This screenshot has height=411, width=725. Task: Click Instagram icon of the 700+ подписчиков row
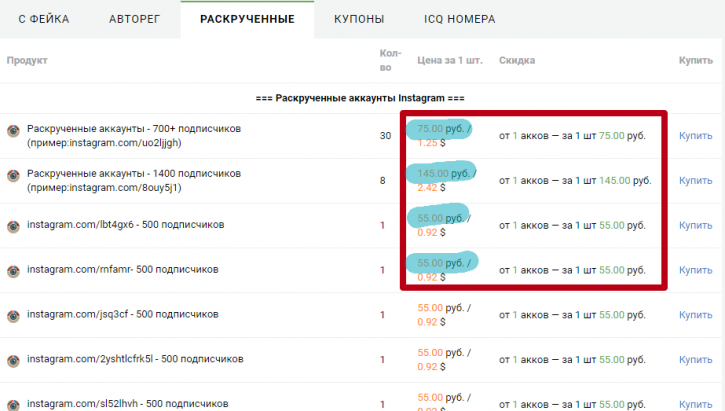pyautogui.click(x=13, y=131)
